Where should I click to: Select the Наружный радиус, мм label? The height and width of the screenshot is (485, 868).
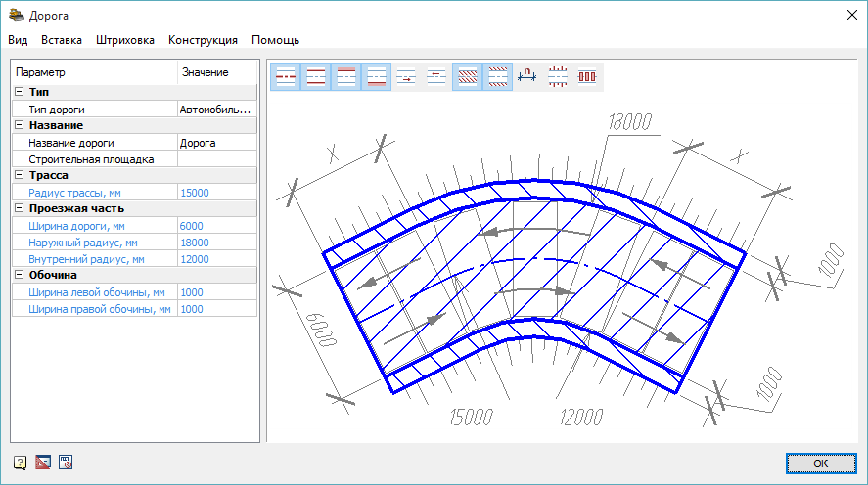pos(83,242)
